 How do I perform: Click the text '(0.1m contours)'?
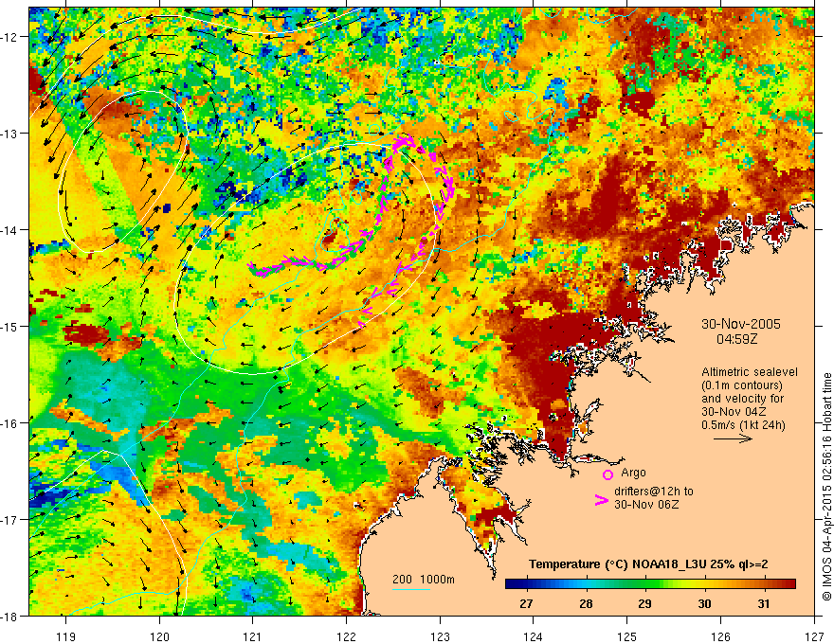pyautogui.click(x=742, y=385)
